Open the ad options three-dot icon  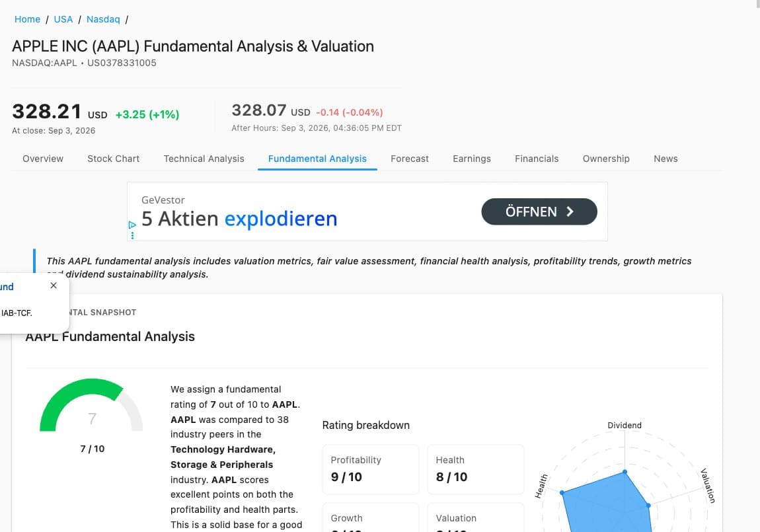click(x=132, y=235)
